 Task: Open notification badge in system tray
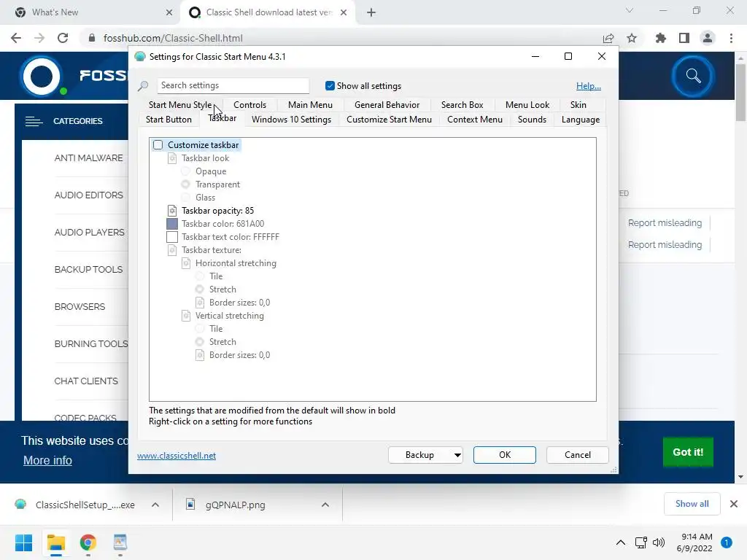[x=727, y=542]
